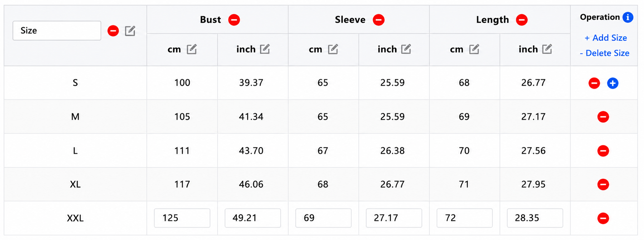
Task: Select the XXL Sleeve inch field 27.17
Action: click(x=394, y=218)
